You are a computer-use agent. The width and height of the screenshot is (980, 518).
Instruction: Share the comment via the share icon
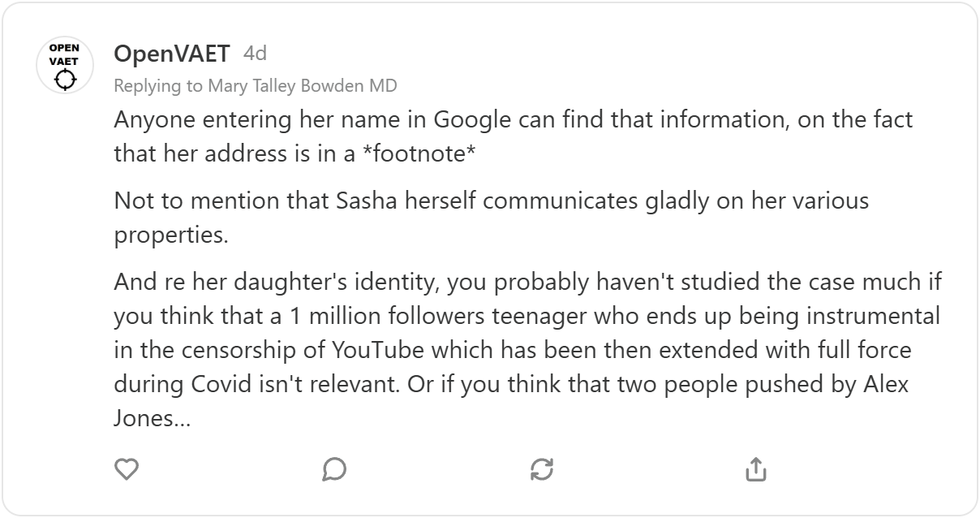pyautogui.click(x=755, y=468)
